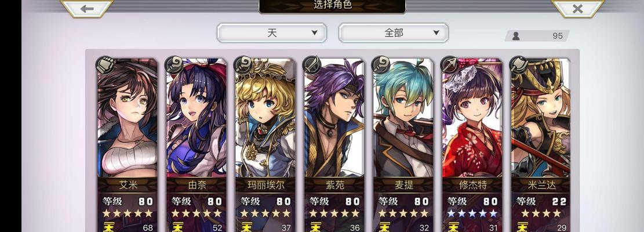
Task: Pick the purple-haired 紫苑 character
Action: tap(334, 144)
